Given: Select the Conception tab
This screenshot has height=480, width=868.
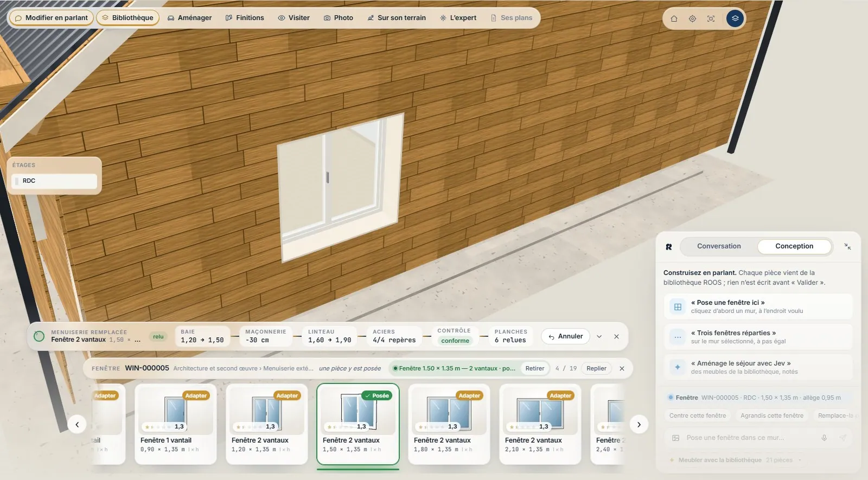Looking at the screenshot, I should pyautogui.click(x=794, y=246).
